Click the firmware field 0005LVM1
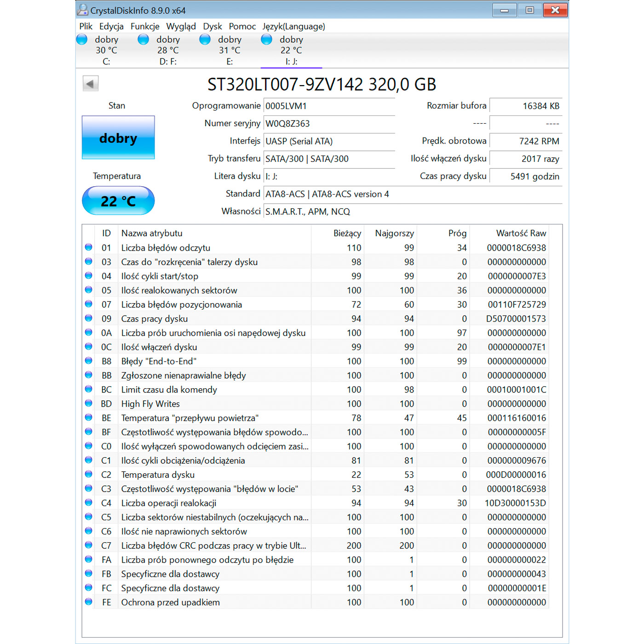This screenshot has height=644, width=644. coord(329,106)
